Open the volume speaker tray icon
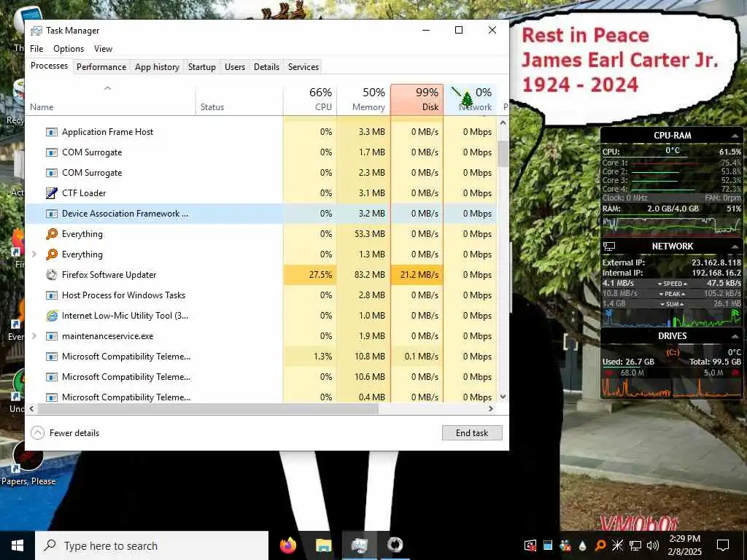This screenshot has width=747, height=560. point(653,545)
